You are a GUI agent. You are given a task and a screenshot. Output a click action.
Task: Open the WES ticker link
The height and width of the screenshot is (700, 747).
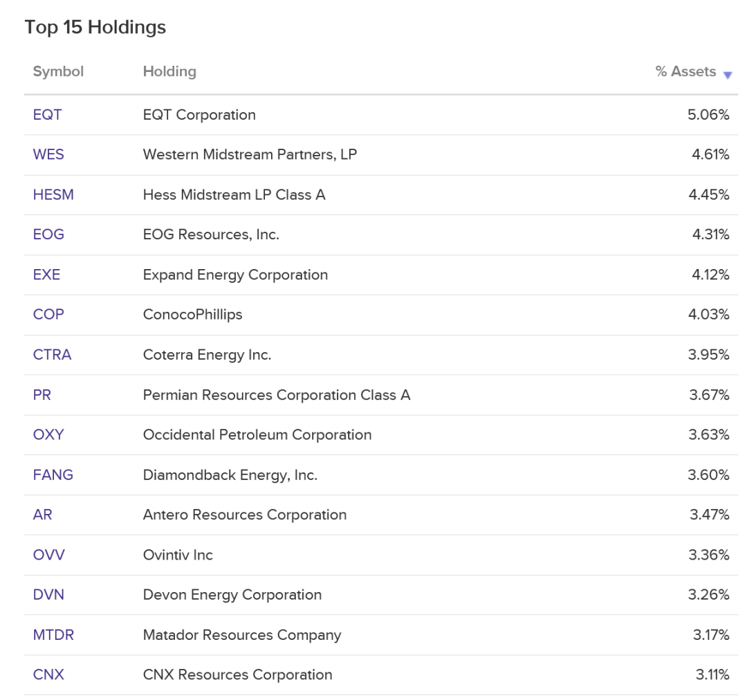[x=48, y=154]
